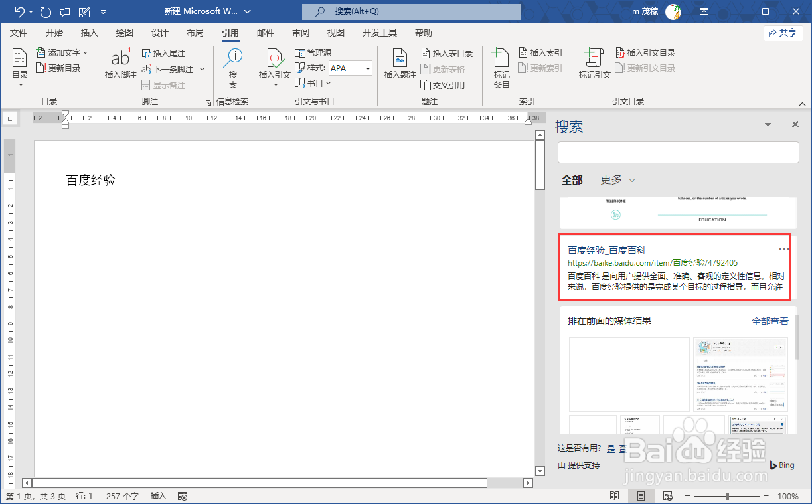The width and height of the screenshot is (812, 504).
Task: Click Yes (是) for was this helpful
Action: [x=611, y=449]
